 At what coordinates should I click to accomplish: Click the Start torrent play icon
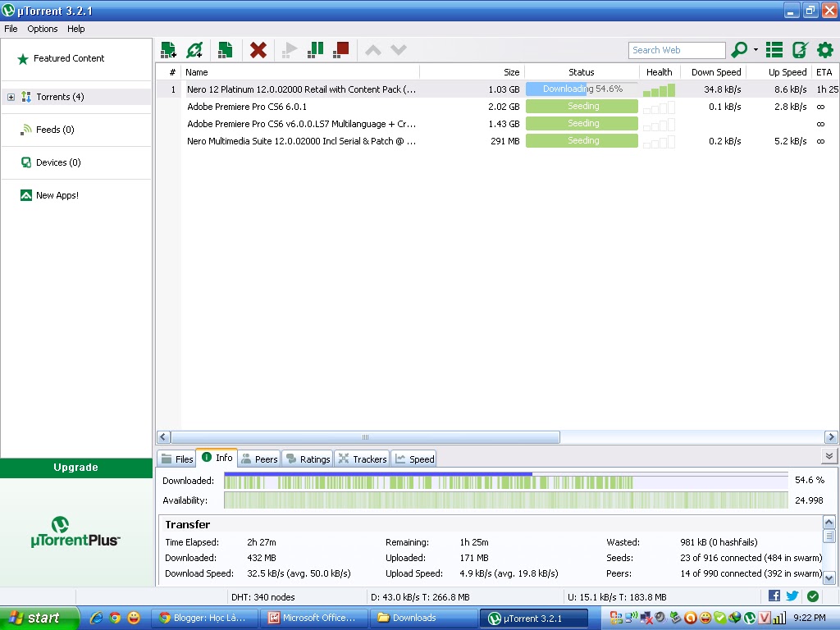tap(290, 50)
